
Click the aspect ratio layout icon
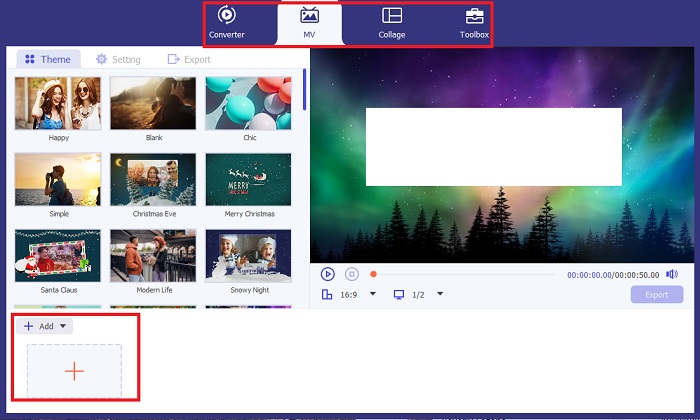[x=327, y=295]
